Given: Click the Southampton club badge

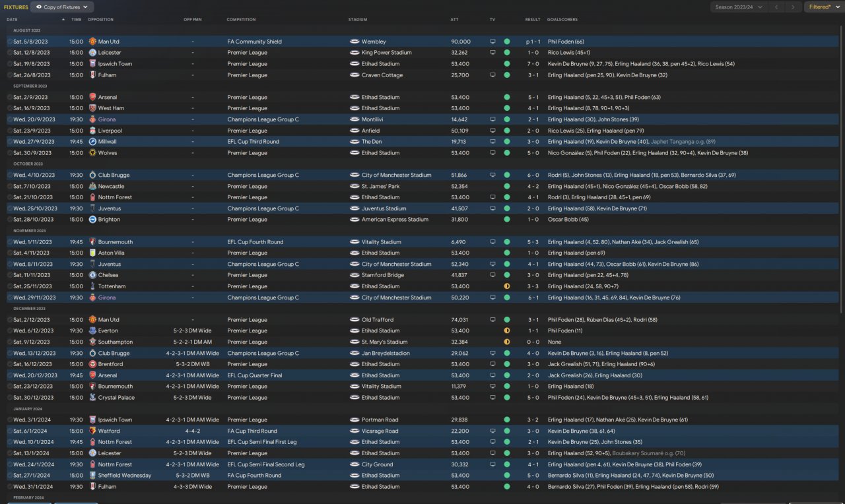Looking at the screenshot, I should click(x=92, y=342).
